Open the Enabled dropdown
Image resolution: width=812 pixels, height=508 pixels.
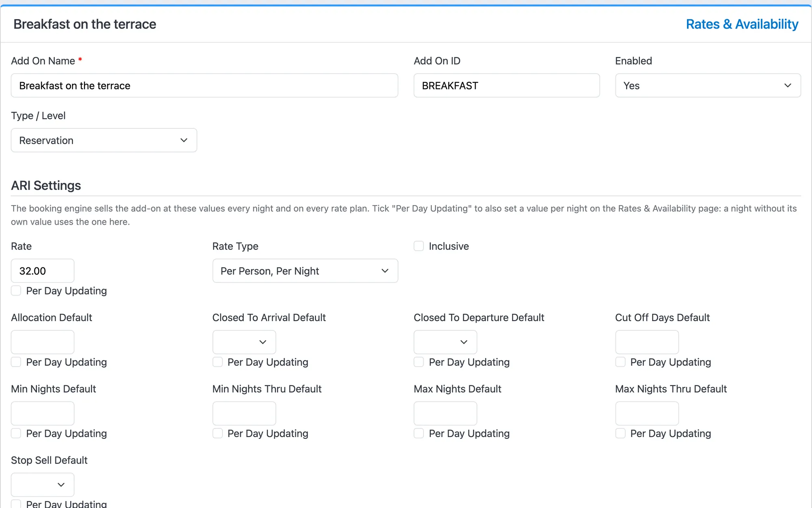point(708,85)
